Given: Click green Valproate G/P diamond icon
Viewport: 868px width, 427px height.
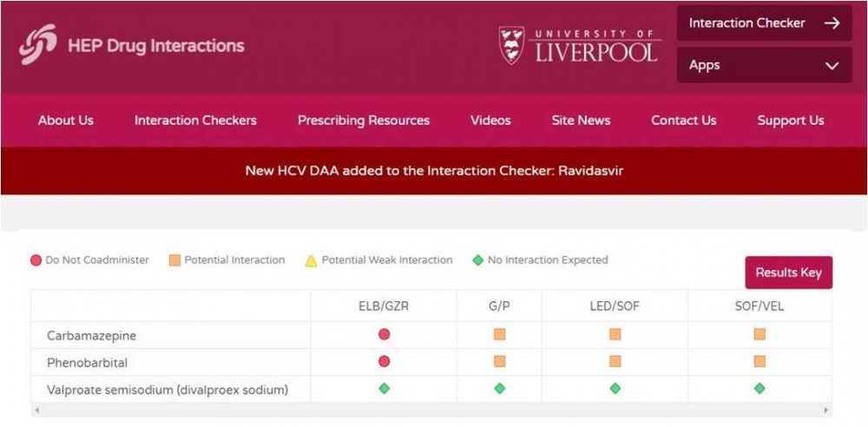Looking at the screenshot, I should (x=500, y=389).
